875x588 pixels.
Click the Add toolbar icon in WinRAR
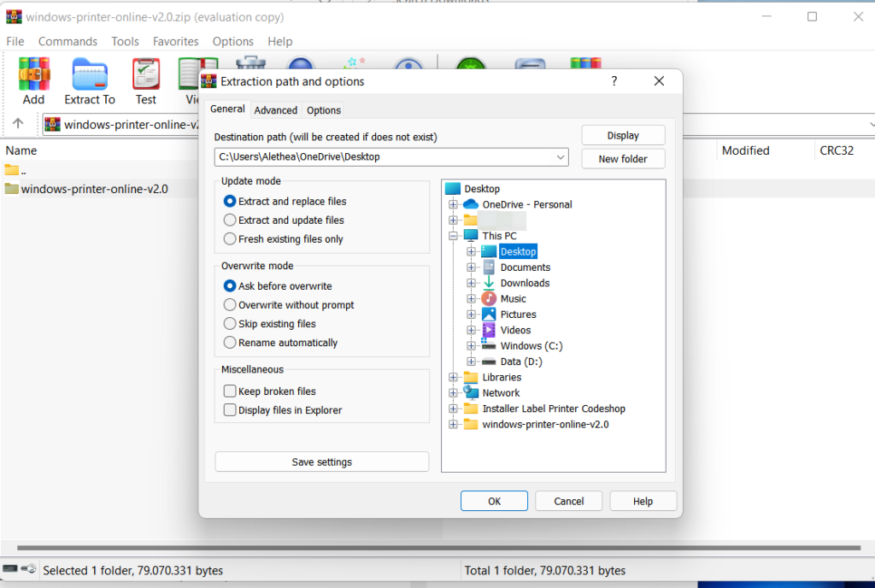pos(33,73)
